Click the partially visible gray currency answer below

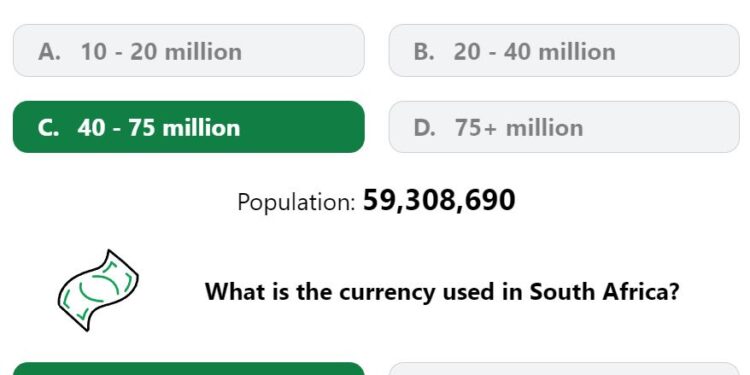[x=564, y=369]
